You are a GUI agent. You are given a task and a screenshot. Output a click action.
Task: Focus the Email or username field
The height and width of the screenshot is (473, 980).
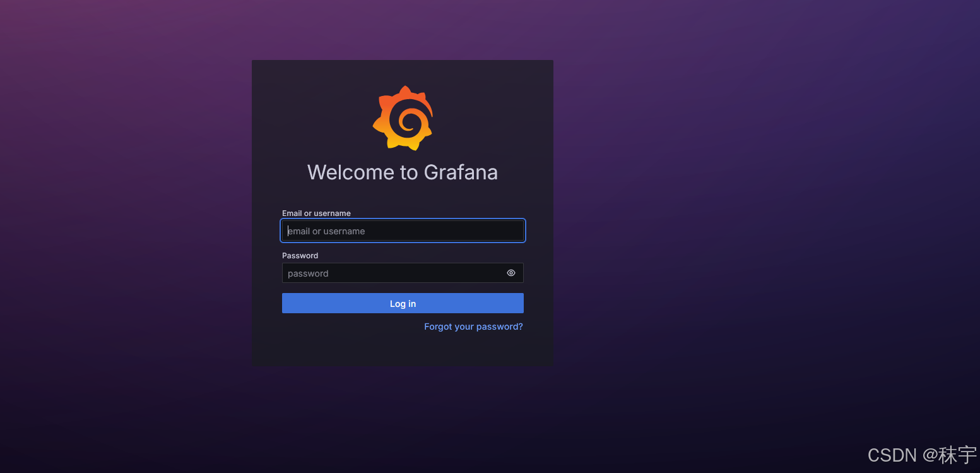pos(403,231)
